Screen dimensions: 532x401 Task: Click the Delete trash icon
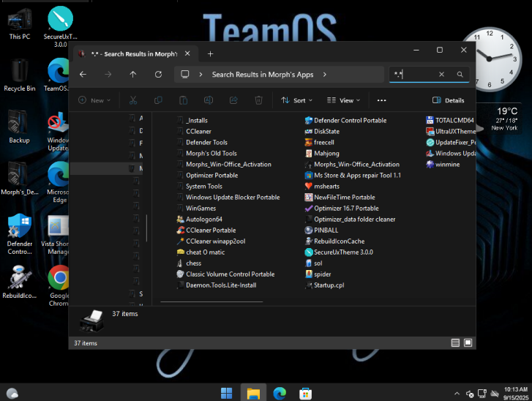(x=258, y=100)
